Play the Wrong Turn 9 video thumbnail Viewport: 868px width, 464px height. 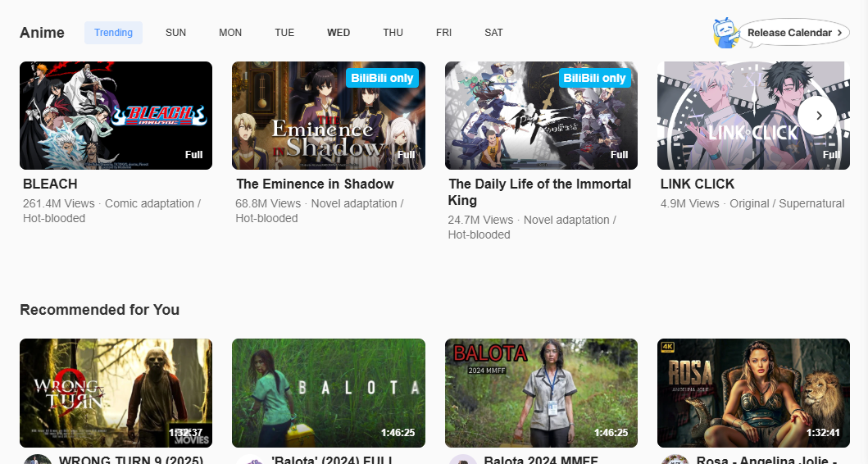(x=116, y=393)
